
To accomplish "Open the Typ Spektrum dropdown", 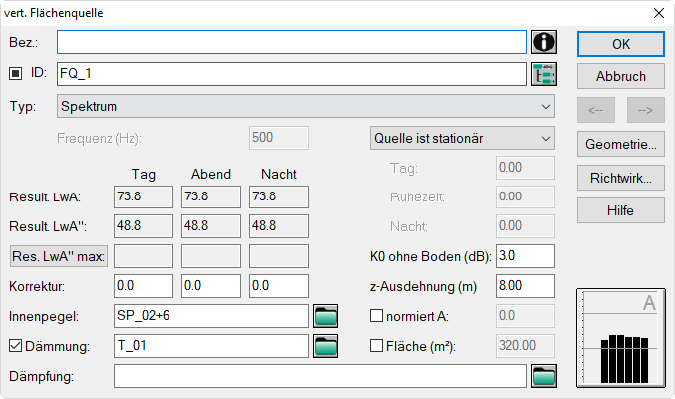I will [306, 106].
